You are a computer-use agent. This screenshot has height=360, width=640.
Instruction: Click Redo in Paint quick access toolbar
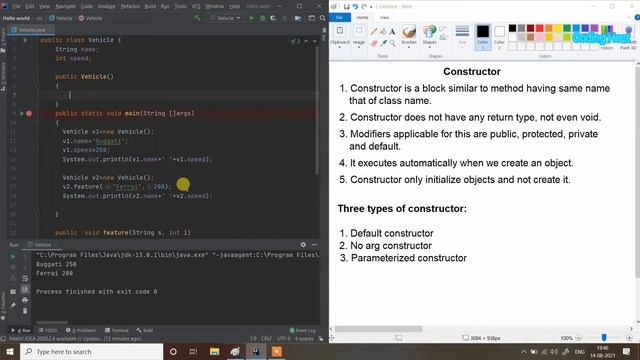pos(364,7)
